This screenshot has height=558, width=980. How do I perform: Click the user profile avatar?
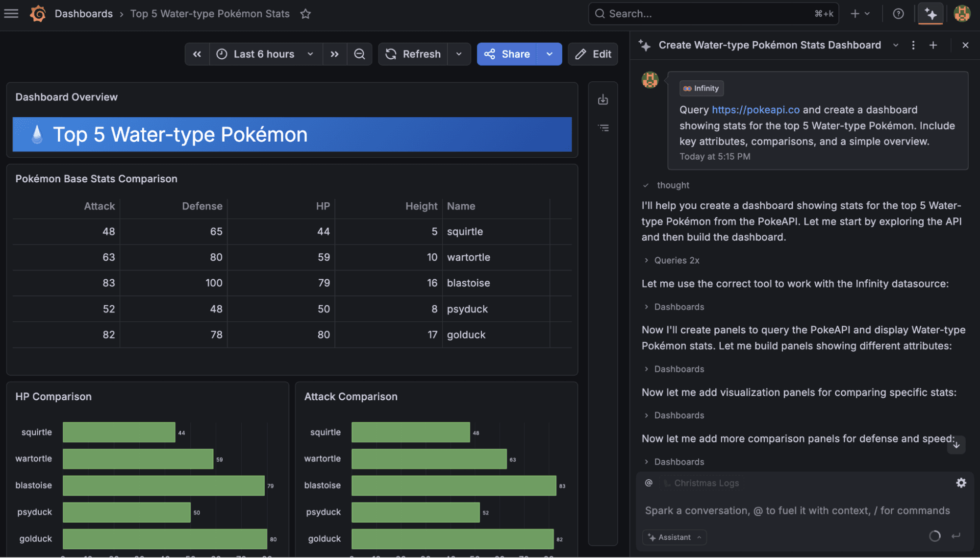click(x=961, y=13)
